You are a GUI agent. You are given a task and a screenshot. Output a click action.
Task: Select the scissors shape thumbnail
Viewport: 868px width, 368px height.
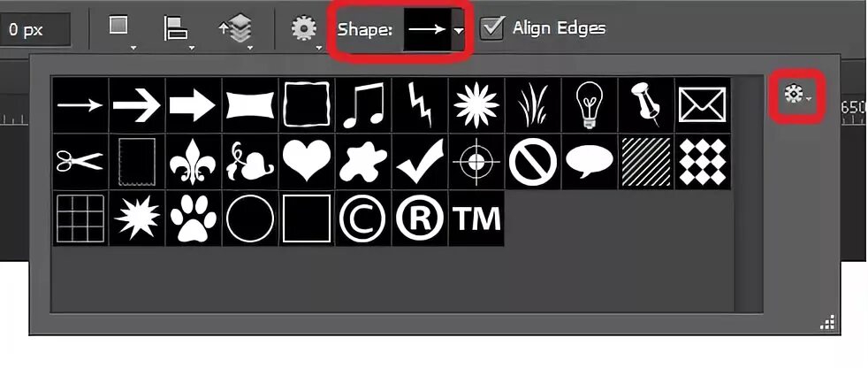coord(80,161)
